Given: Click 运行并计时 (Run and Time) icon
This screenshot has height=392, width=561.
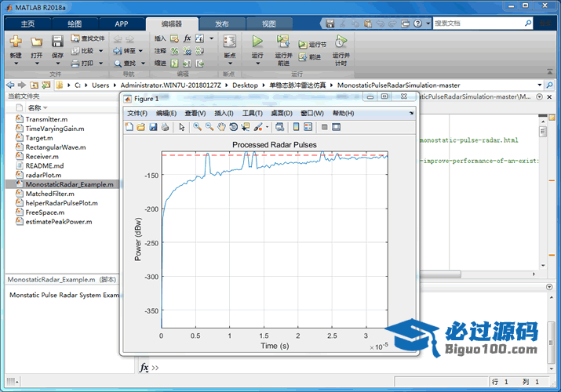Looking at the screenshot, I should (341, 42).
